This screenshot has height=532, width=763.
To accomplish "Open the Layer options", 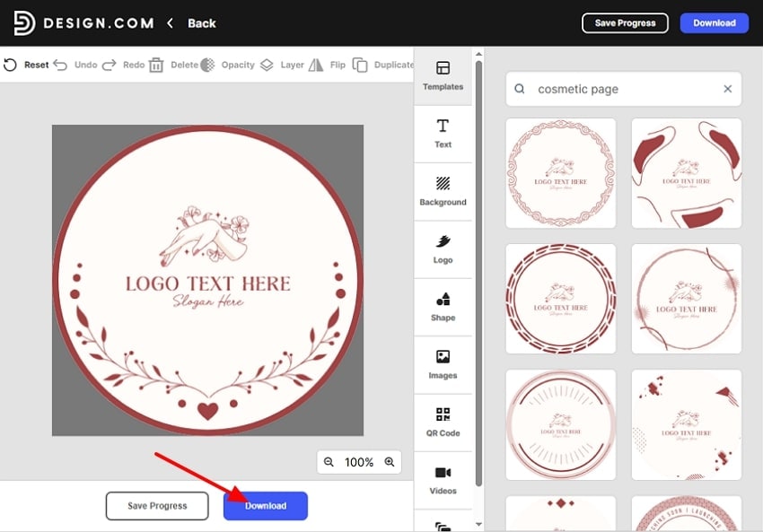I will 282,65.
